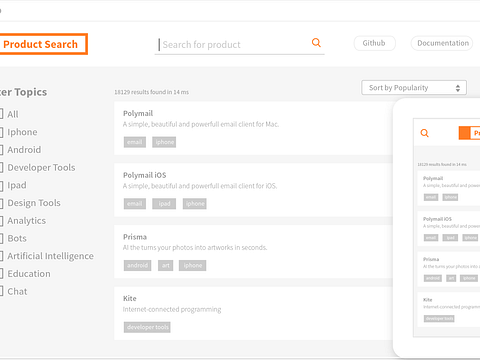Check the Education topic filter
The width and height of the screenshot is (480, 360).
[x=1, y=273]
